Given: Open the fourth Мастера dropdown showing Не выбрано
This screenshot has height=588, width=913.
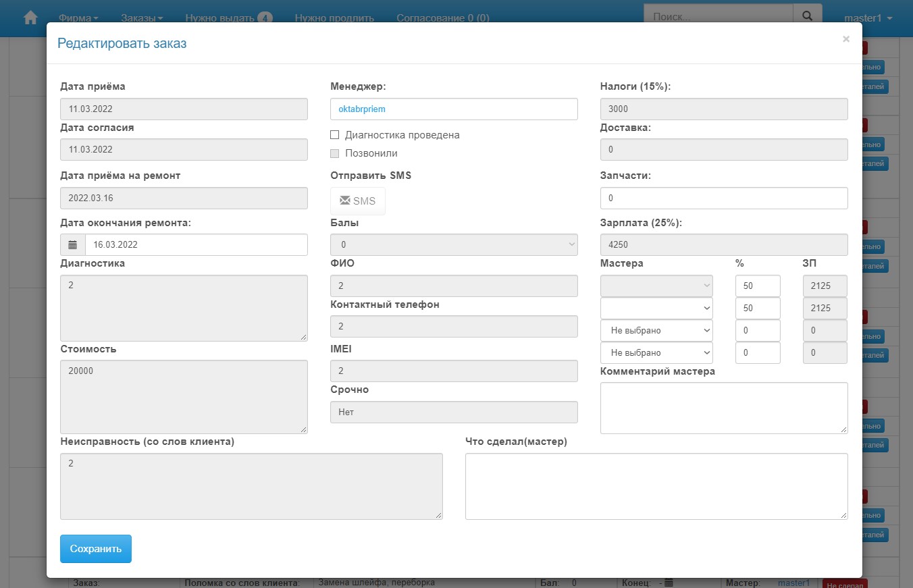Looking at the screenshot, I should coord(656,352).
